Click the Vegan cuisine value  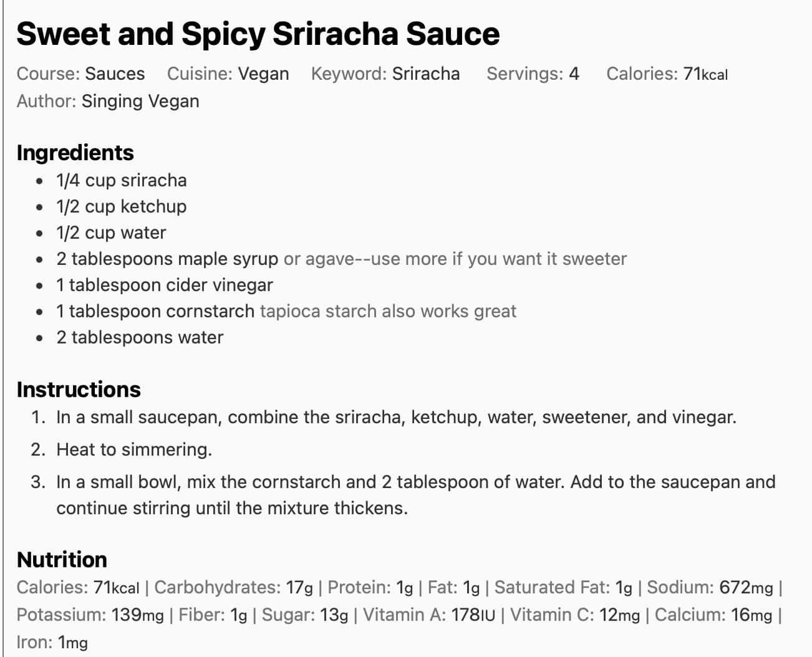tap(263, 74)
